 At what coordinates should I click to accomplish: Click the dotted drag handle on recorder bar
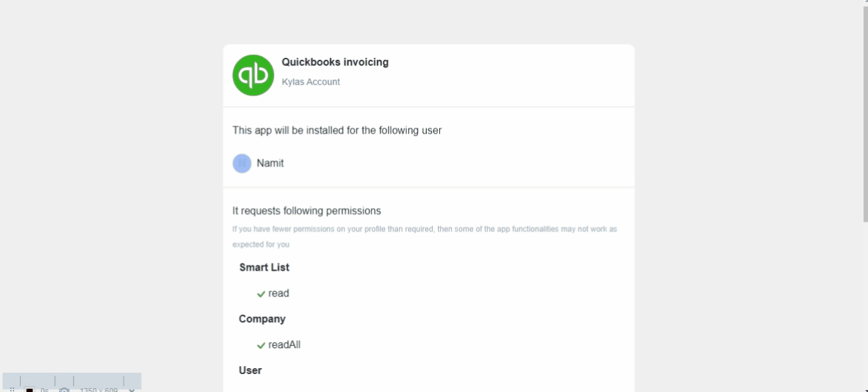point(12,389)
